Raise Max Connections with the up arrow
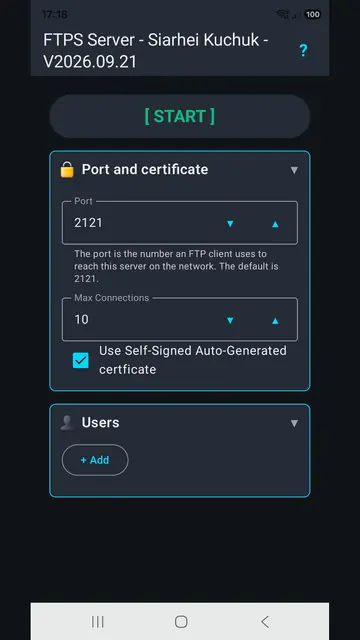Image resolution: width=360 pixels, height=640 pixels. click(x=275, y=320)
